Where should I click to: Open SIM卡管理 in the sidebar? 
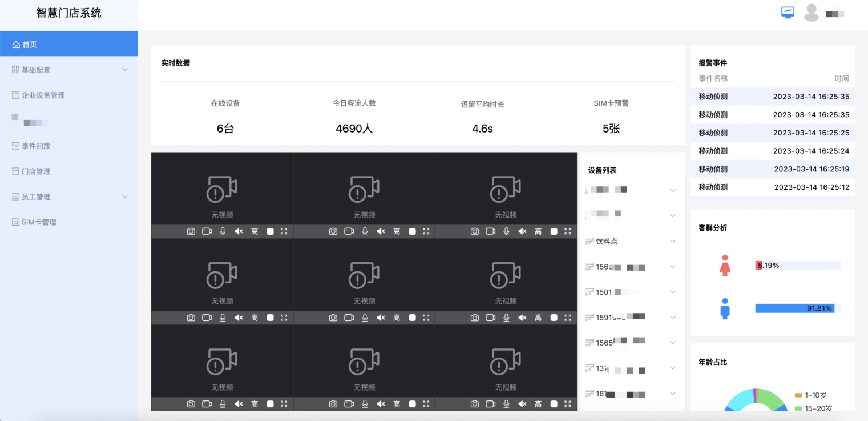(x=68, y=222)
